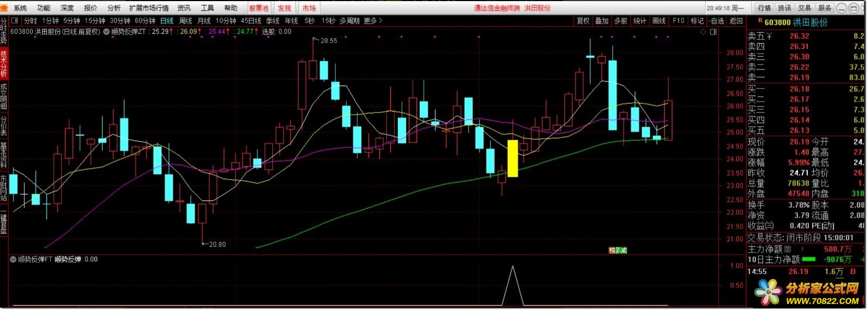Viewport: 868px width, 310px height.
Task: Open the 深度 menu
Action: [67, 8]
